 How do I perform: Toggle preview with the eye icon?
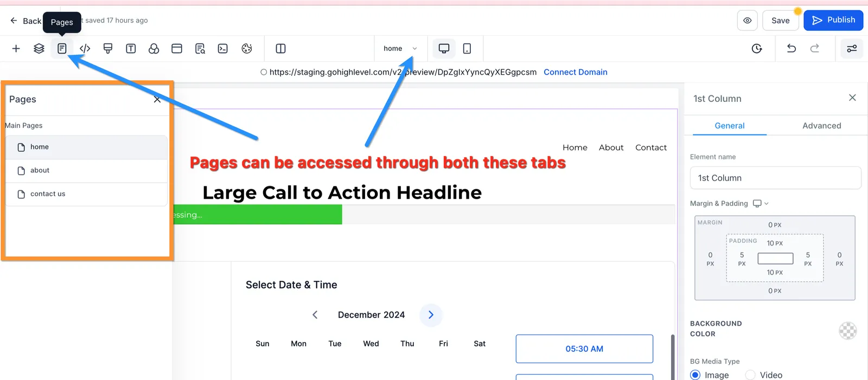[747, 21]
